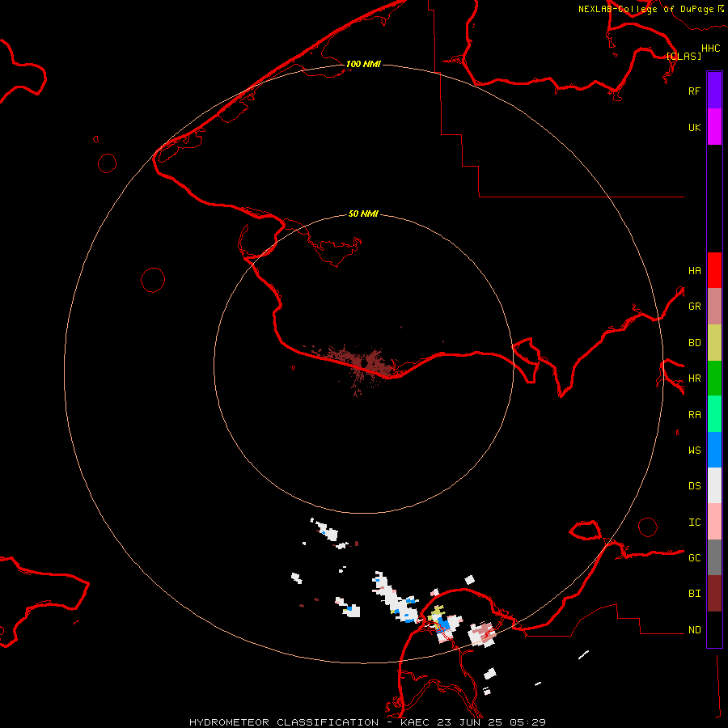Click the UK magenta legend swatch
This screenshot has width=728, height=728.
(x=714, y=127)
